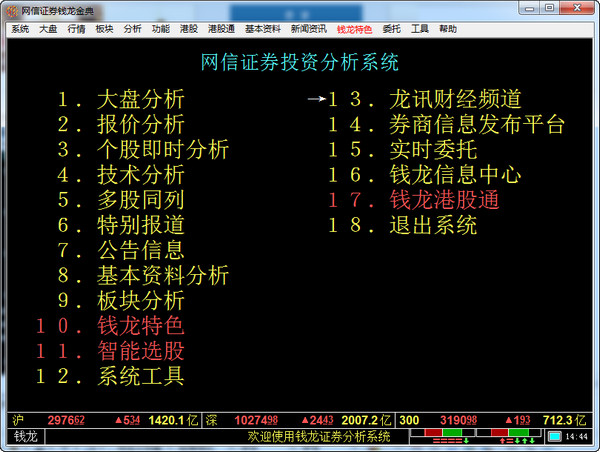
Task: Open option 14 券商信息发布平台
Action: 447,124
